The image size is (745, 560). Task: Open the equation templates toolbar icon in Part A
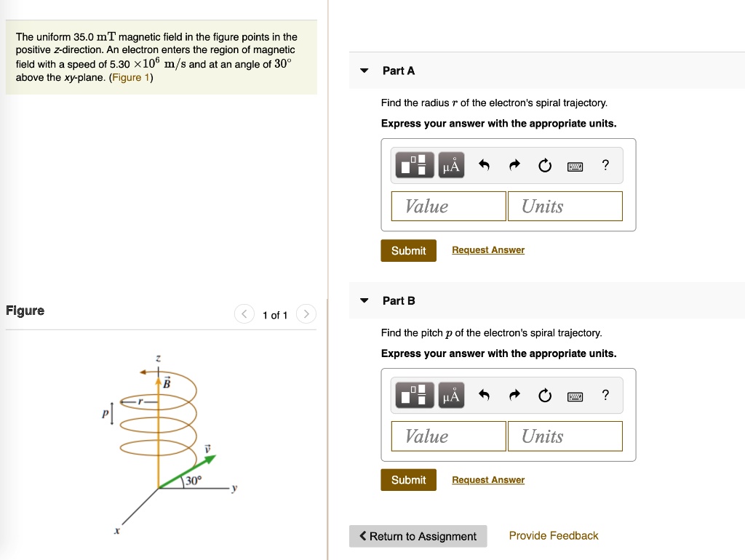point(414,165)
